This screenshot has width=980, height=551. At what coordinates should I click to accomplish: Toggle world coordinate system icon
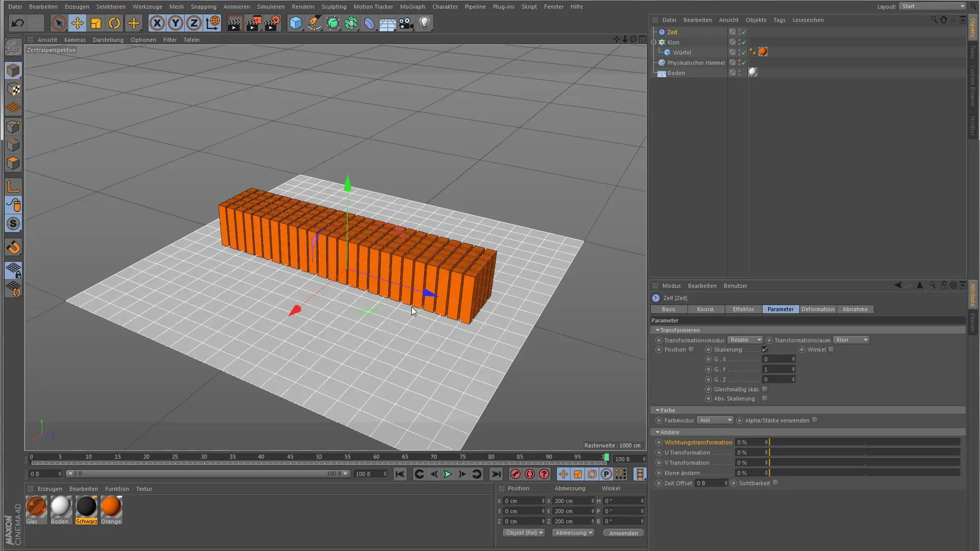point(212,23)
